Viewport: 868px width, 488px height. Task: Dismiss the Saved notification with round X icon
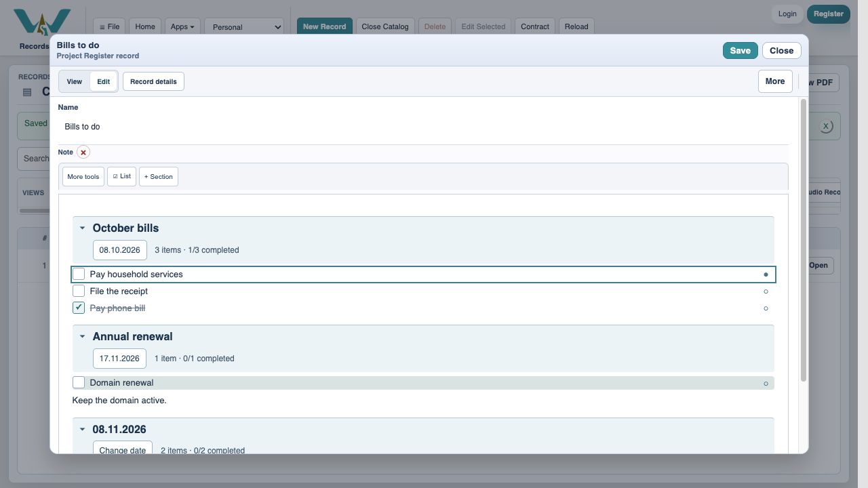(825, 126)
